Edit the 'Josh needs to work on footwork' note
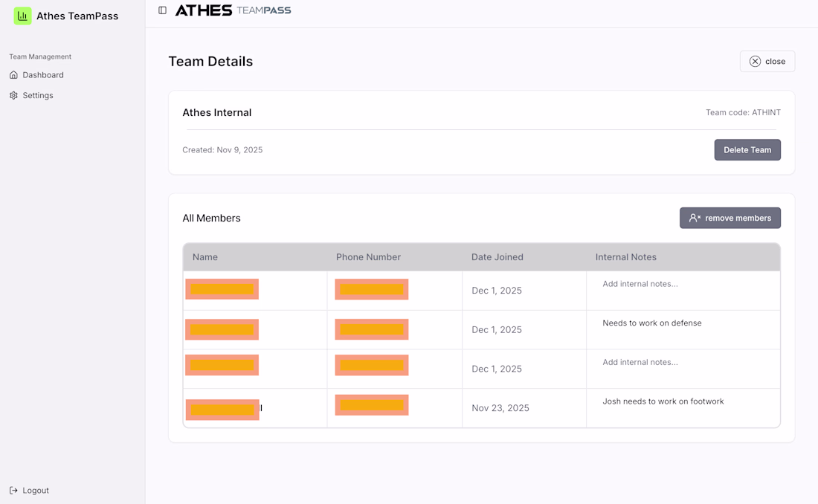 (663, 401)
